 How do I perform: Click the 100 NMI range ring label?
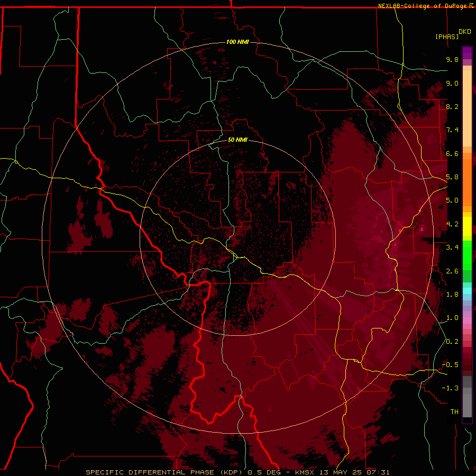point(237,42)
